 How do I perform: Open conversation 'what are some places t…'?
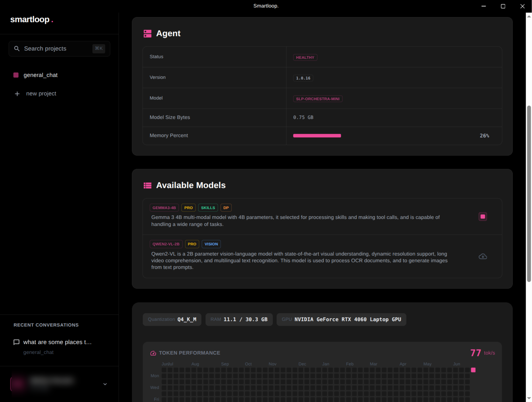point(57,342)
